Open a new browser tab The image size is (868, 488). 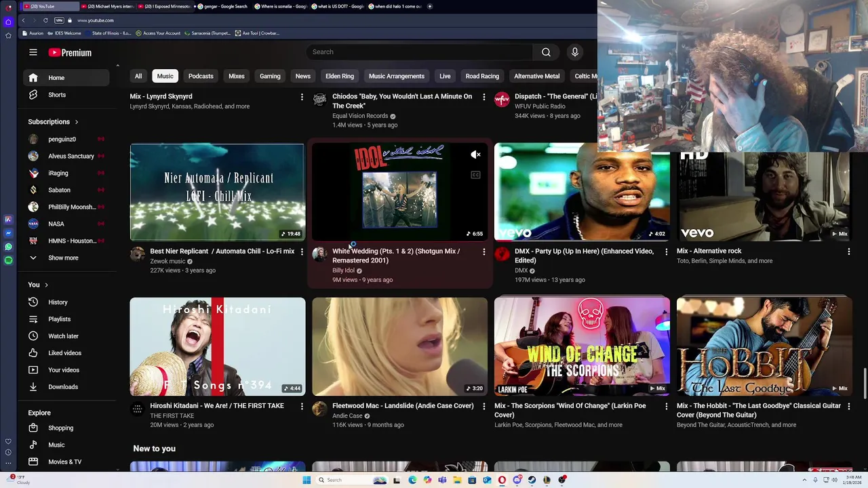click(x=430, y=6)
